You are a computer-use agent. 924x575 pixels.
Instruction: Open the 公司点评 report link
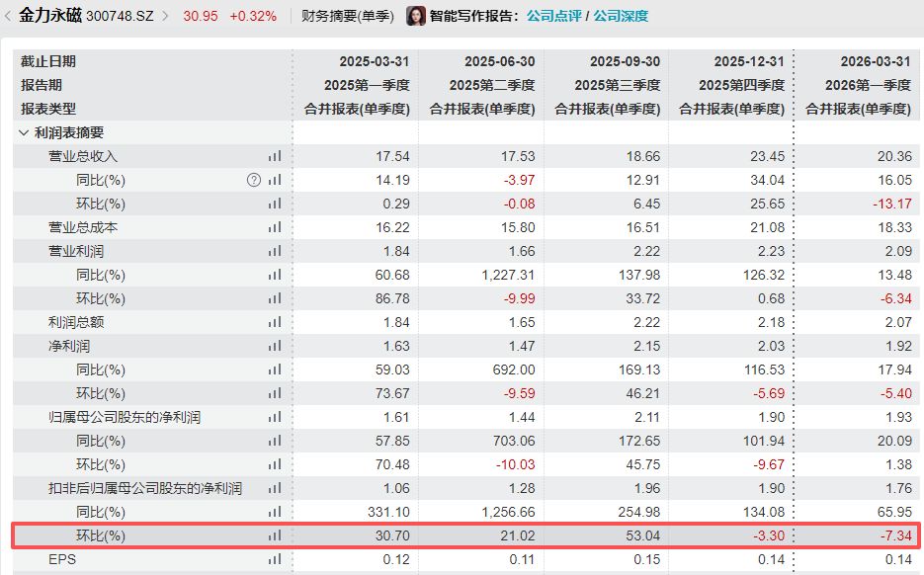554,16
